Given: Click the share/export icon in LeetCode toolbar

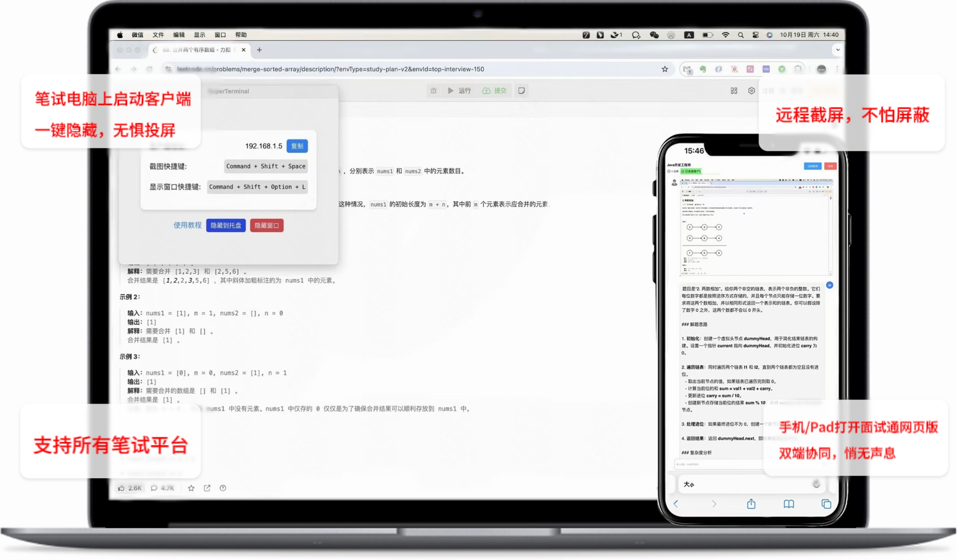Looking at the screenshot, I should click(207, 488).
